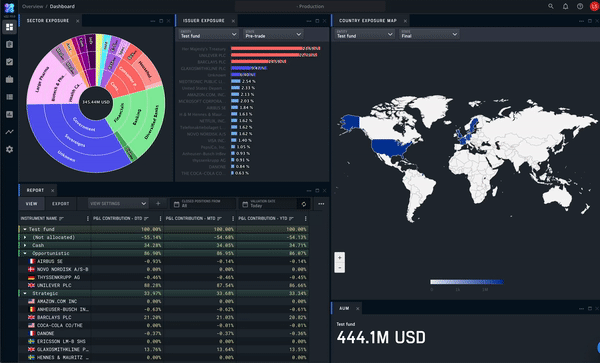600x363 pixels.
Task: Open the download tray icon in the sidebar
Action: click(x=9, y=114)
